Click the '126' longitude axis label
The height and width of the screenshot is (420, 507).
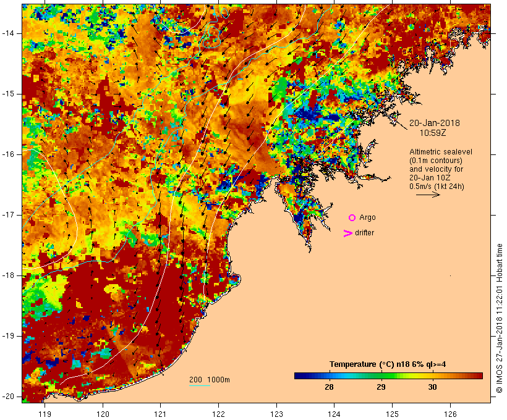tap(450, 414)
